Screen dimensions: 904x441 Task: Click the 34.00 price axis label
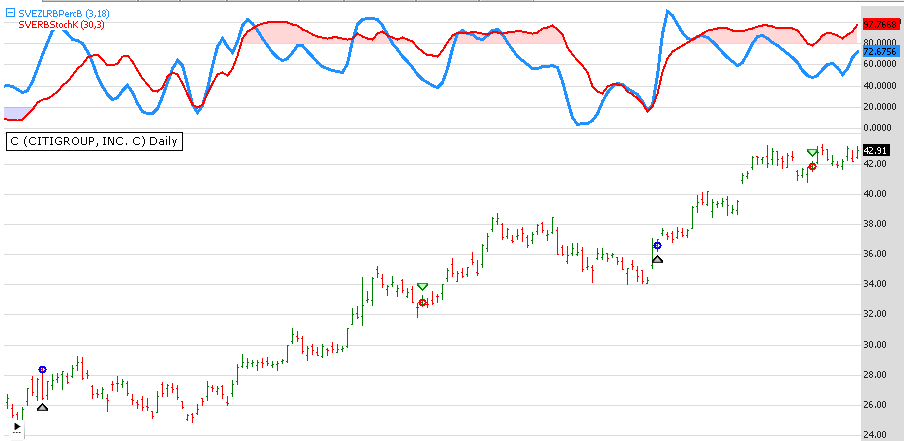(x=875, y=284)
